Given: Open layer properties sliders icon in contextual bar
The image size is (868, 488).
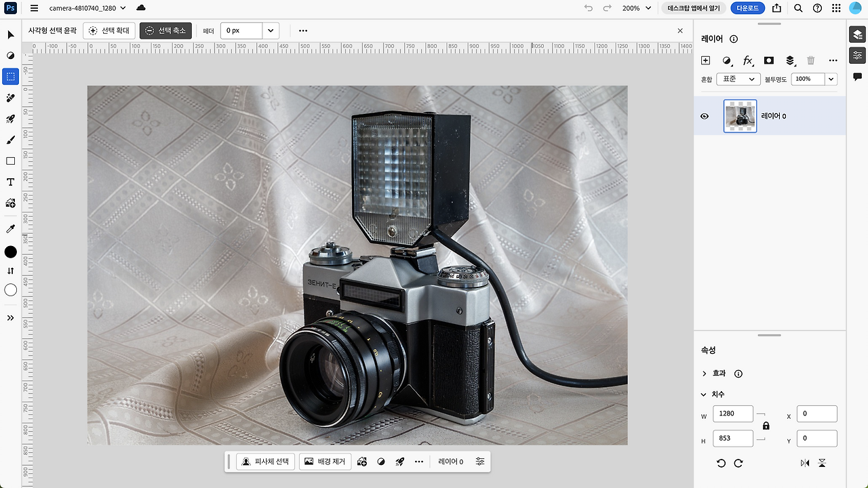Looking at the screenshot, I should pos(480,462).
